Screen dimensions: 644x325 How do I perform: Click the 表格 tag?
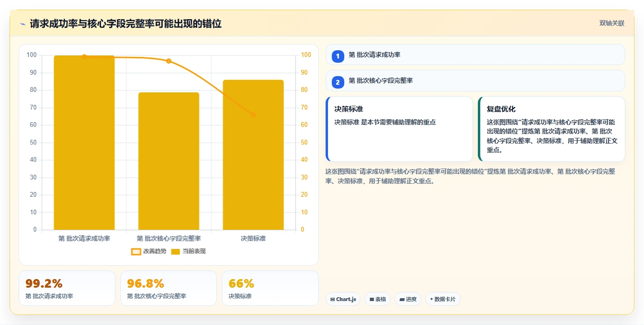pos(377,299)
